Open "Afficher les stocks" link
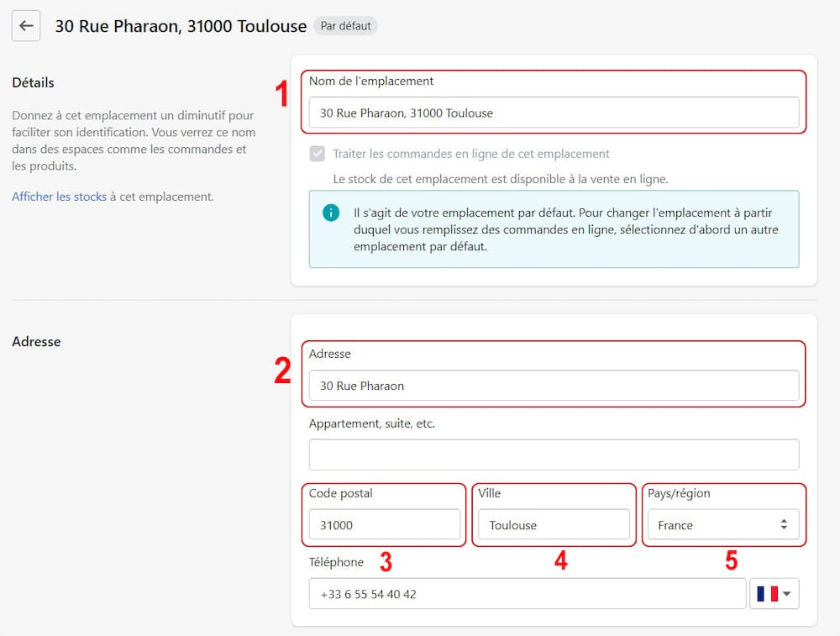840x636 pixels. (59, 197)
